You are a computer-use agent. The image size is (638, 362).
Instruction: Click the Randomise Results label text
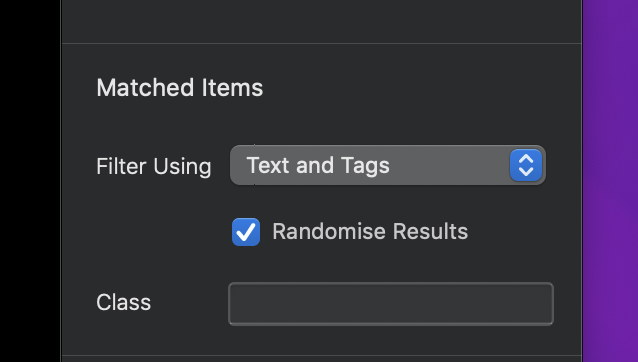[x=370, y=231]
